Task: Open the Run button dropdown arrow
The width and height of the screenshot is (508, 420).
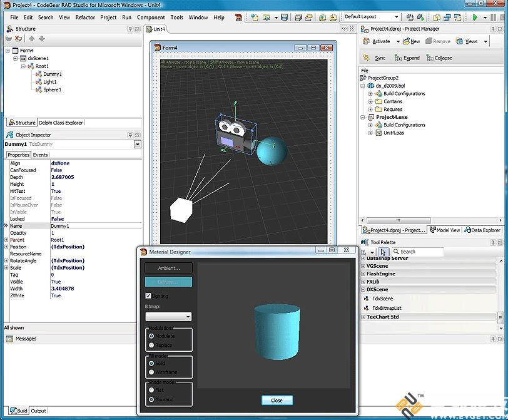Action: point(485,17)
